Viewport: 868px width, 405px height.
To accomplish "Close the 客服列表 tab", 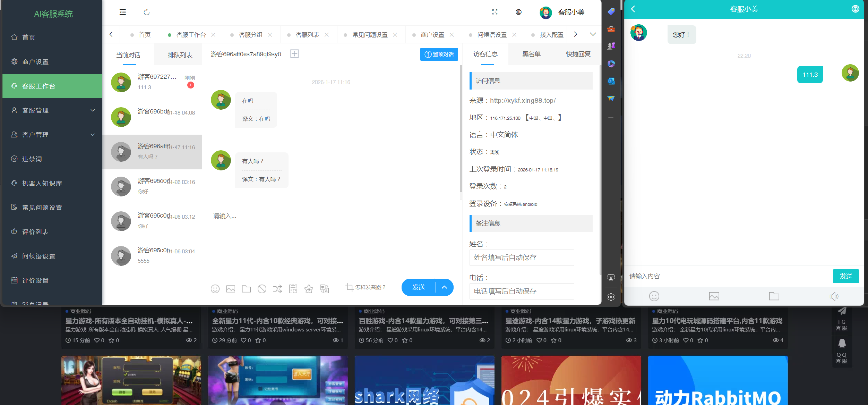I will 327,35.
